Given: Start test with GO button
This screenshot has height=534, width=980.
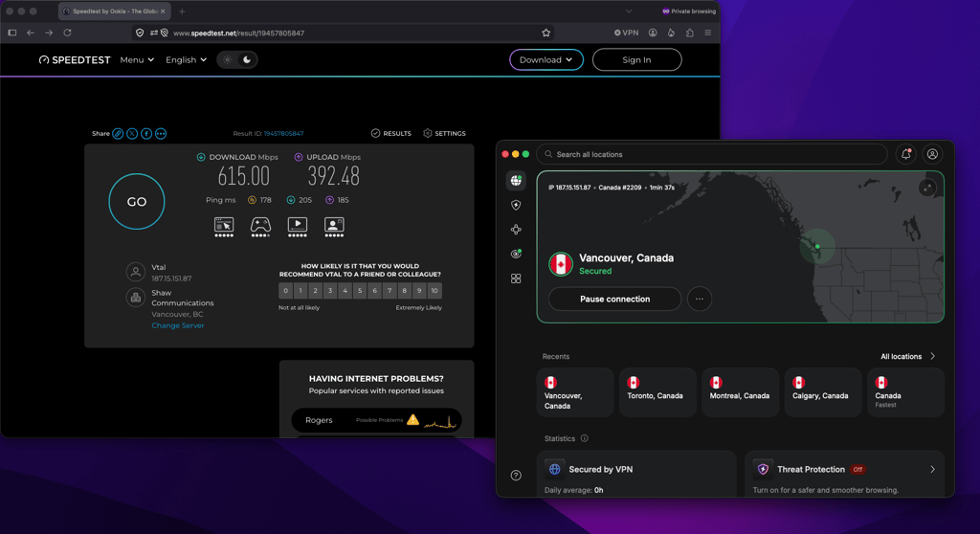Looking at the screenshot, I should click(x=137, y=201).
